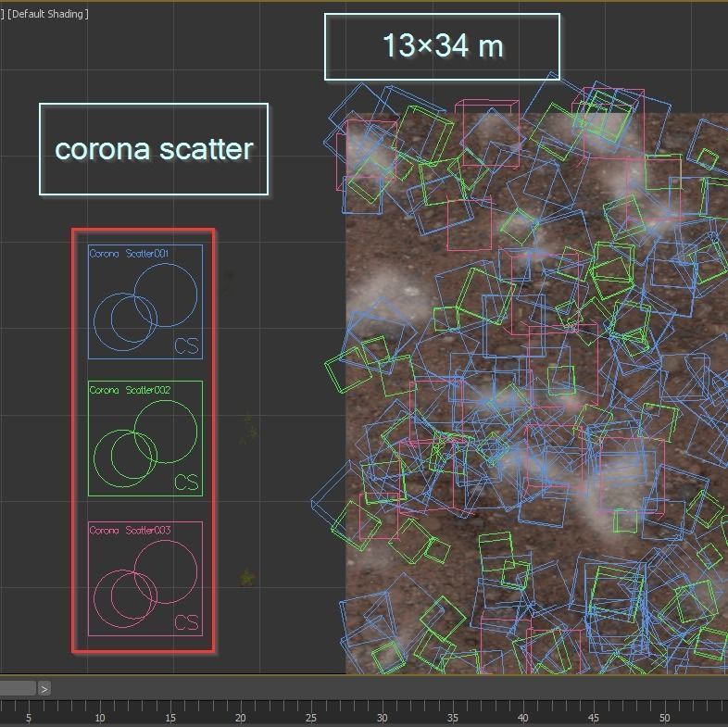Jump to frame 20 on the timeline
Viewport: 728px width, 727px height.
(241, 718)
